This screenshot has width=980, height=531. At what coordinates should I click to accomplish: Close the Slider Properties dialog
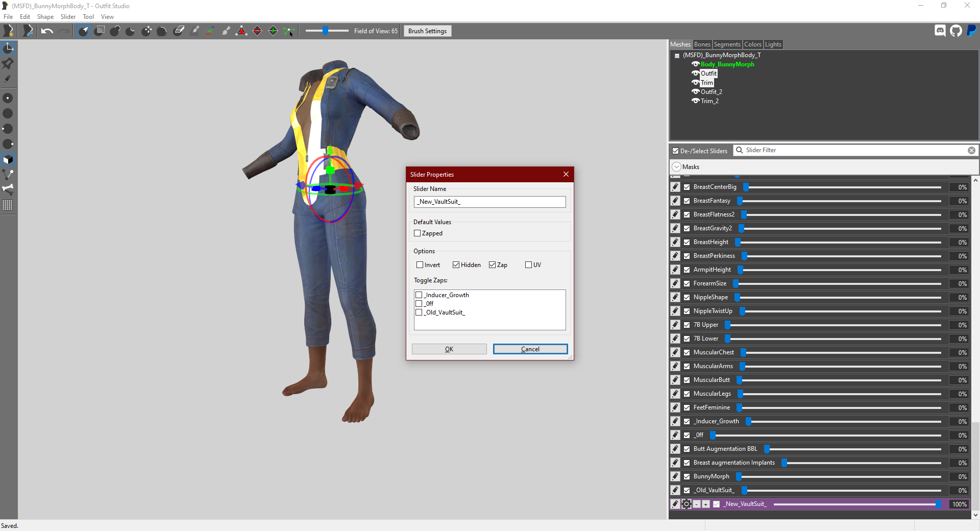click(x=566, y=175)
